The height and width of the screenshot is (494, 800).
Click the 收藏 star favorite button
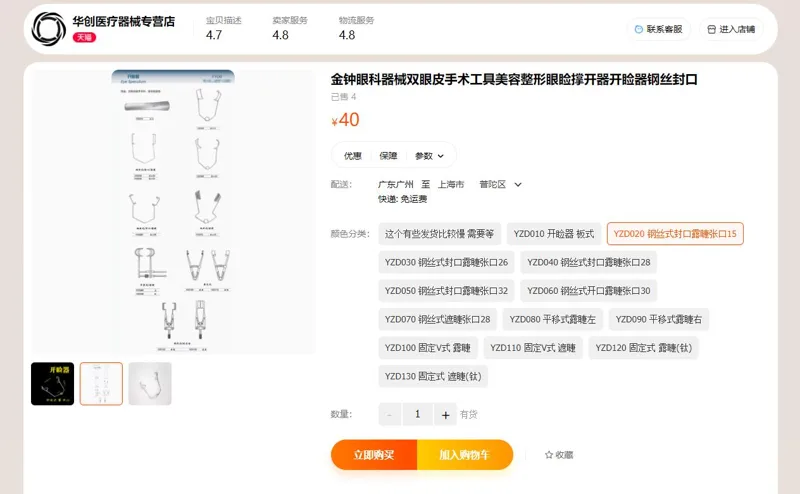coord(559,455)
